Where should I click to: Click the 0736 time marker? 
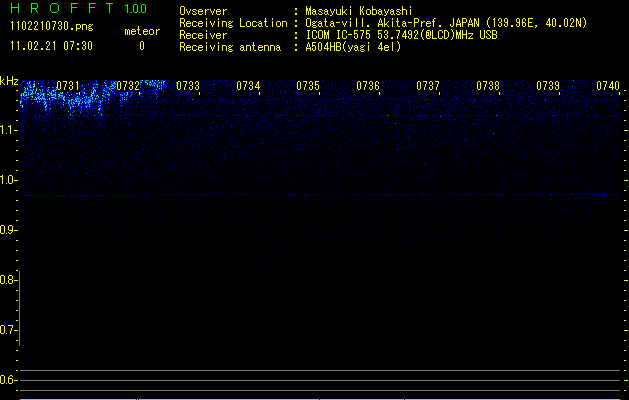pyautogui.click(x=368, y=86)
